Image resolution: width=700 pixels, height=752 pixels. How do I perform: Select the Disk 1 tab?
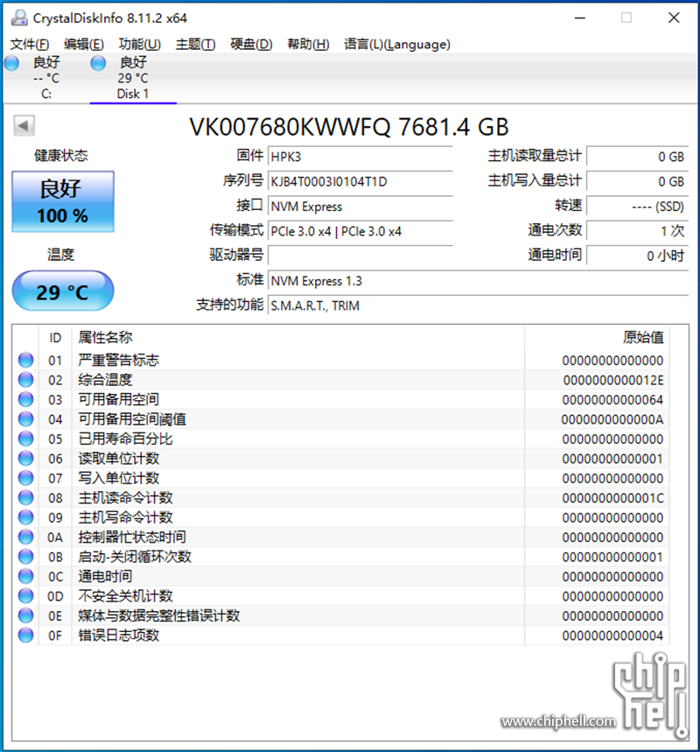coord(133,78)
